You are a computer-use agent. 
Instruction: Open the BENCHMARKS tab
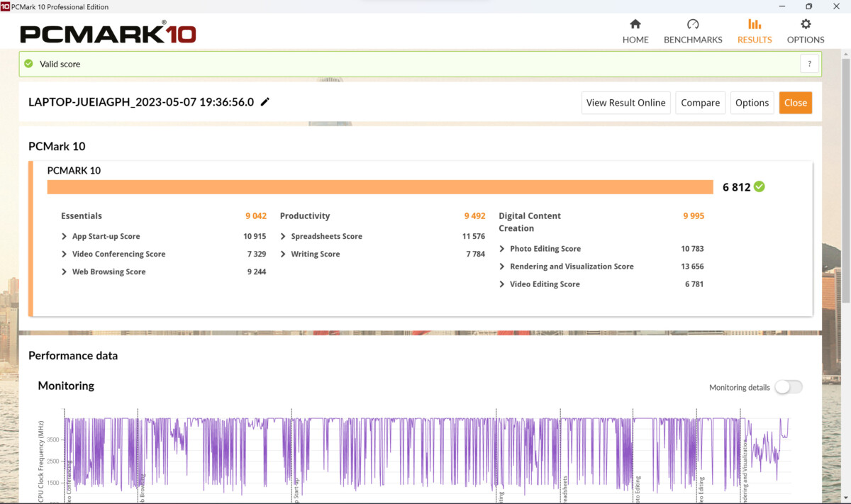(693, 32)
